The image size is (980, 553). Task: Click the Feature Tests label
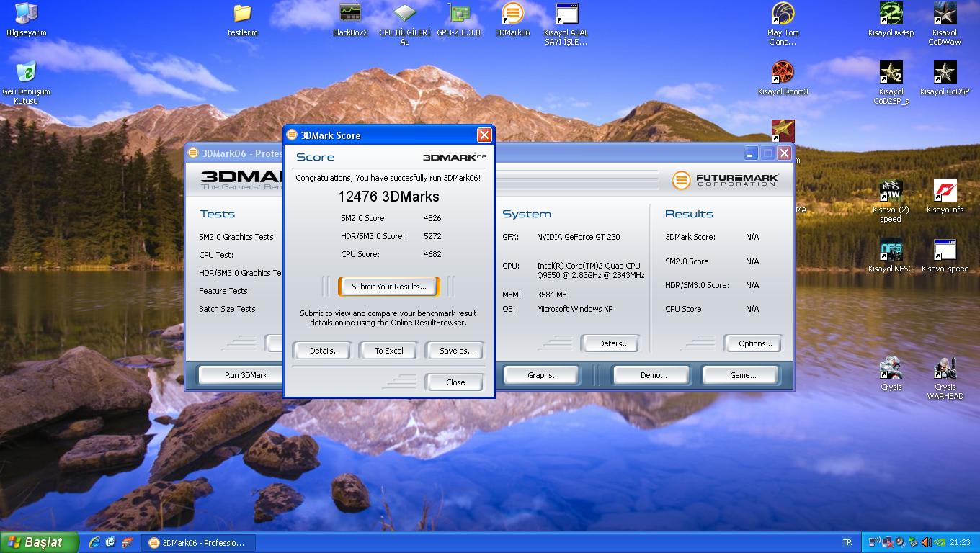[x=224, y=291]
